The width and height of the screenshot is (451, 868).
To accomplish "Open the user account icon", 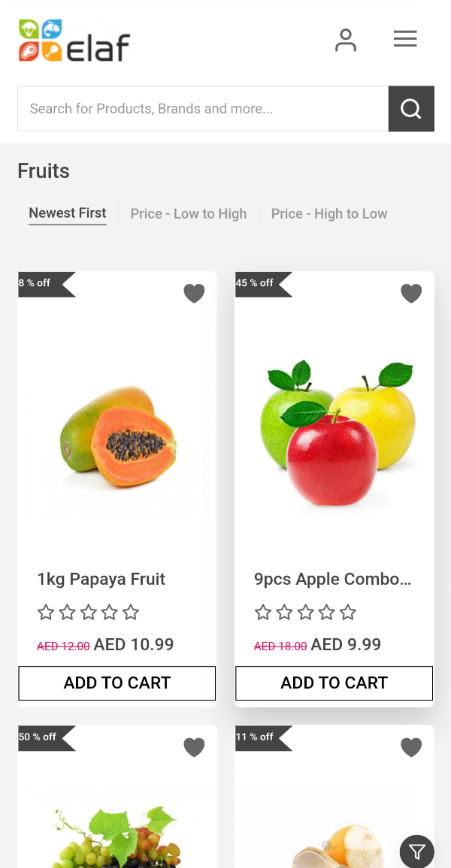I will pyautogui.click(x=346, y=40).
